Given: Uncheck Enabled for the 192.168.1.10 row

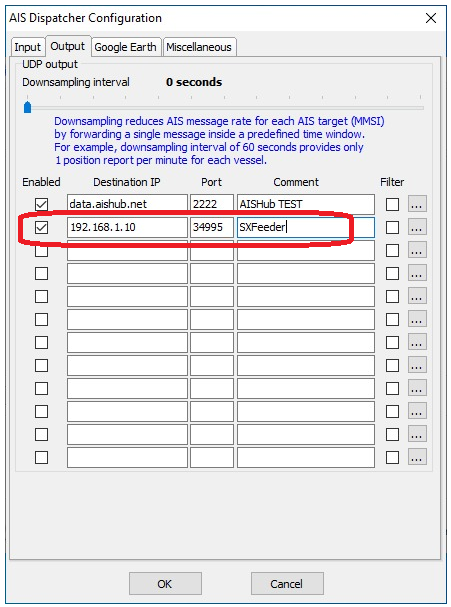Looking at the screenshot, I should coord(41,227).
